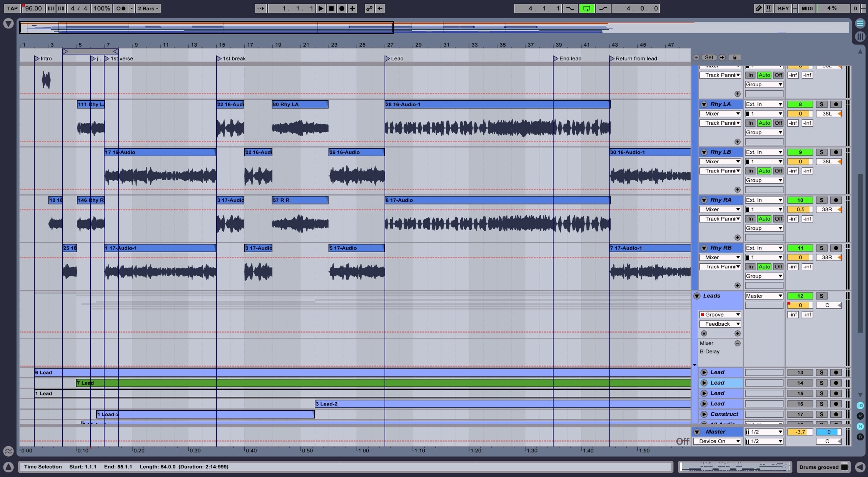This screenshot has width=868, height=477.
Task: Collapse the Rhy LA track
Action: pos(704,104)
